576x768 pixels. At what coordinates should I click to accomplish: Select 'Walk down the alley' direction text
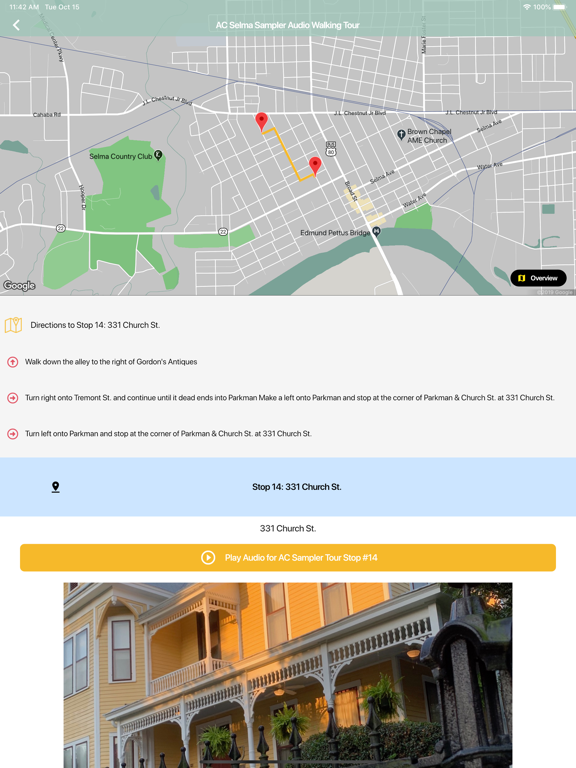(111, 362)
